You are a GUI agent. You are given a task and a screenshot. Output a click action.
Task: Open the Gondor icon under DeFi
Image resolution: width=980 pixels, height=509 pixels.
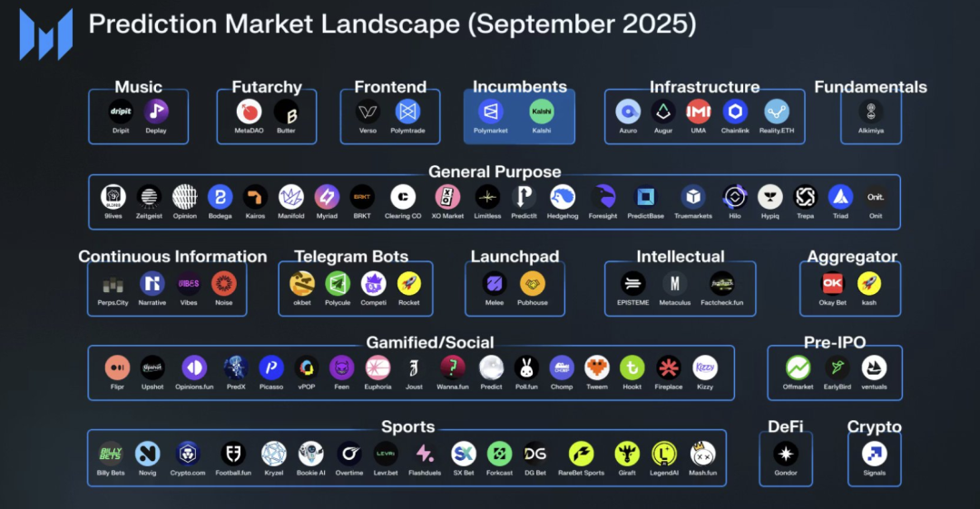[x=786, y=454]
